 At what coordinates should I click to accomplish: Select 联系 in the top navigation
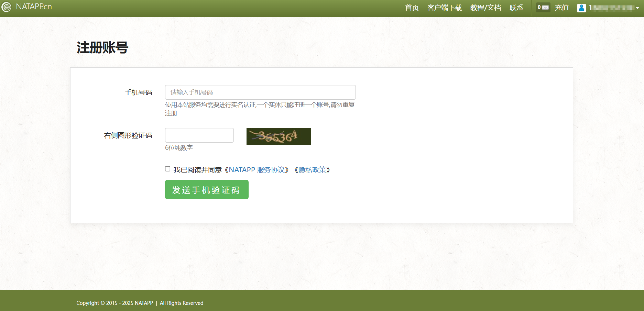pyautogui.click(x=516, y=8)
